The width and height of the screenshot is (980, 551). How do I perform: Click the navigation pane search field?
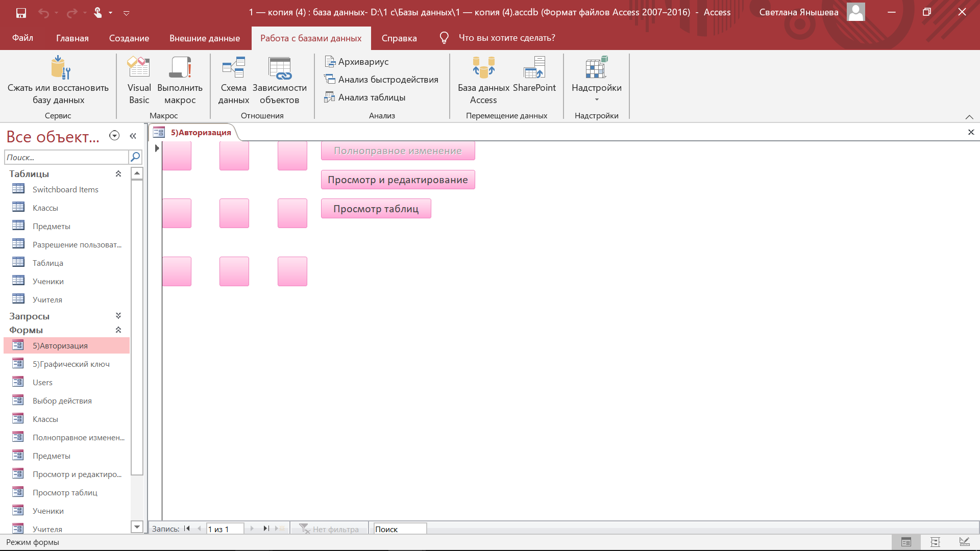click(66, 157)
